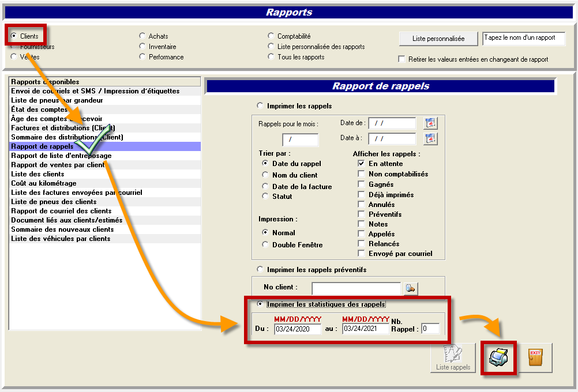The width and height of the screenshot is (578, 392).
Task: Uncheck the En attente checkbox
Action: pos(361,163)
